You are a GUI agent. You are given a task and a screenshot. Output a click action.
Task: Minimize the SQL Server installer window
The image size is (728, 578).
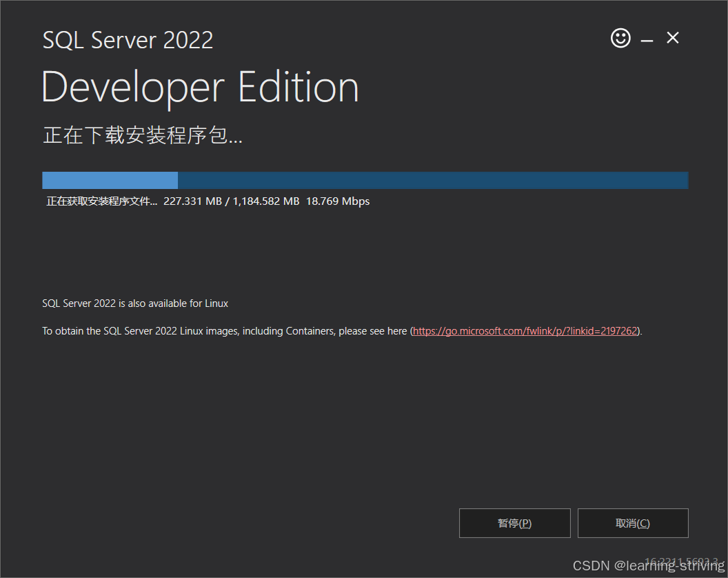pos(647,41)
